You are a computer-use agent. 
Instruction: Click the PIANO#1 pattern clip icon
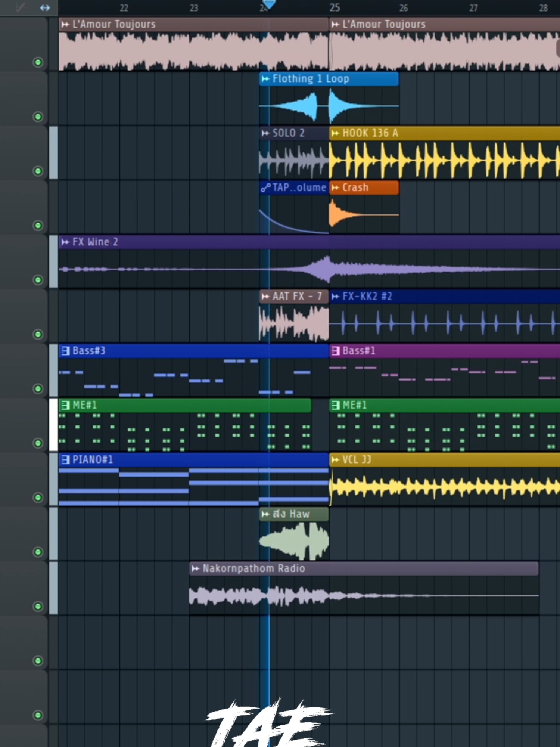65,459
